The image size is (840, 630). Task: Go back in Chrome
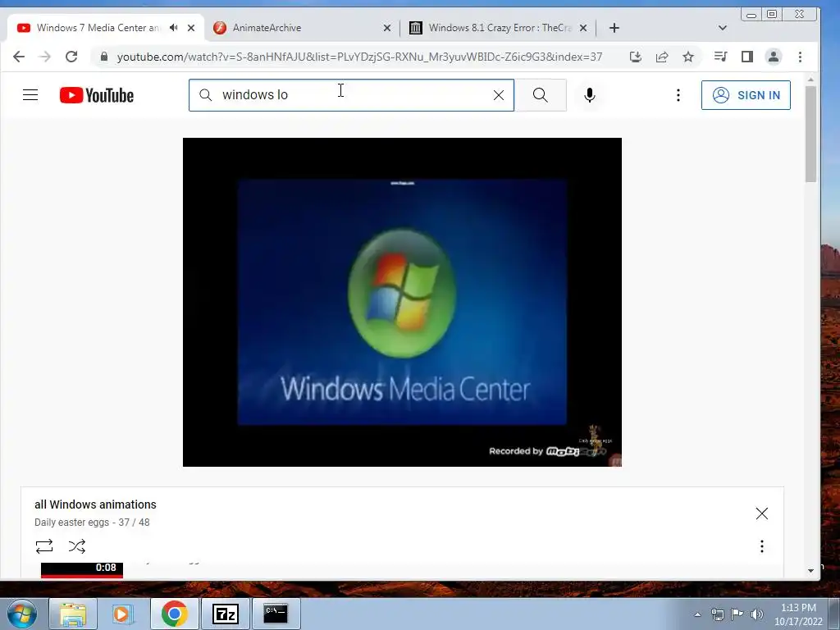coord(19,57)
